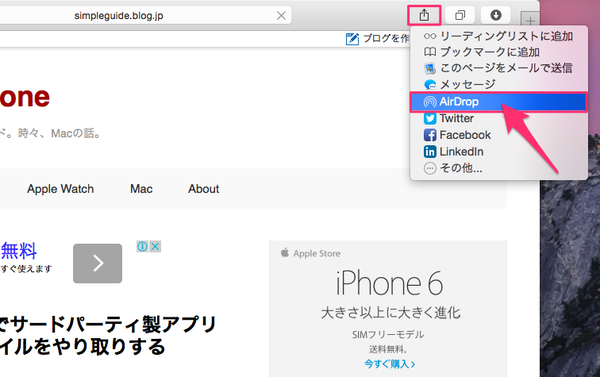This screenshot has height=377, width=600.
Task: Click the 今すぐ購入 link in Apple ad
Action: tap(390, 364)
